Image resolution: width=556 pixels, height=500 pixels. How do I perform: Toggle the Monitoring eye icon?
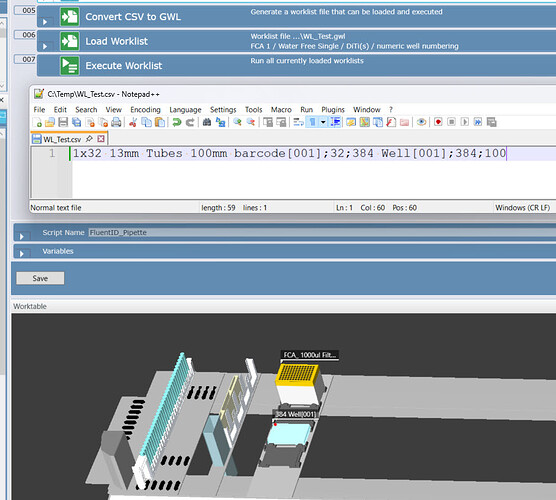tap(421, 122)
